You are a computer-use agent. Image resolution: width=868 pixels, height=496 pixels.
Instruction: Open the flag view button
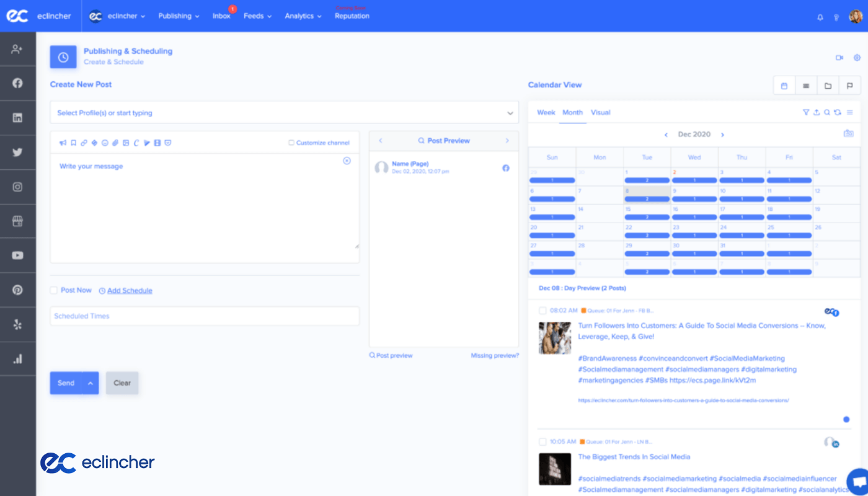850,86
